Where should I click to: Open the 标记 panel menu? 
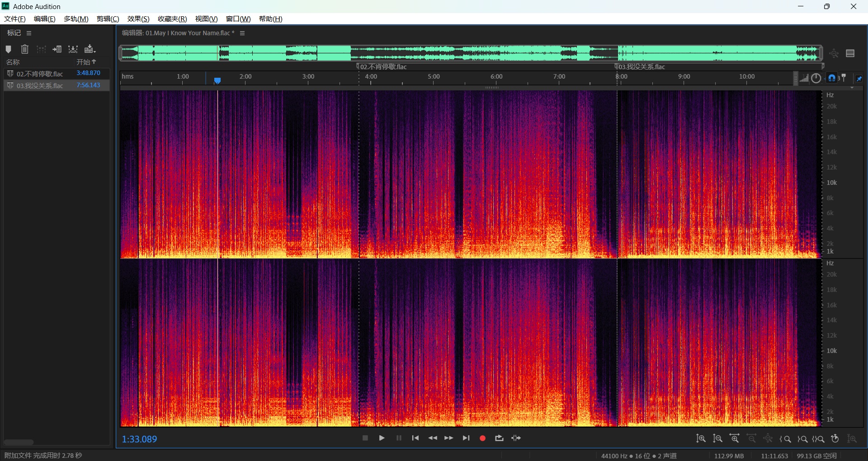[29, 33]
